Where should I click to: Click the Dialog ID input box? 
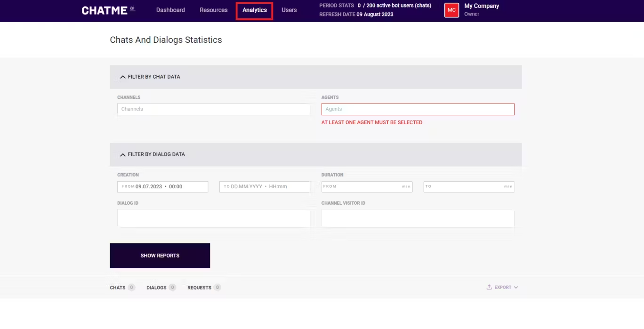pos(213,218)
